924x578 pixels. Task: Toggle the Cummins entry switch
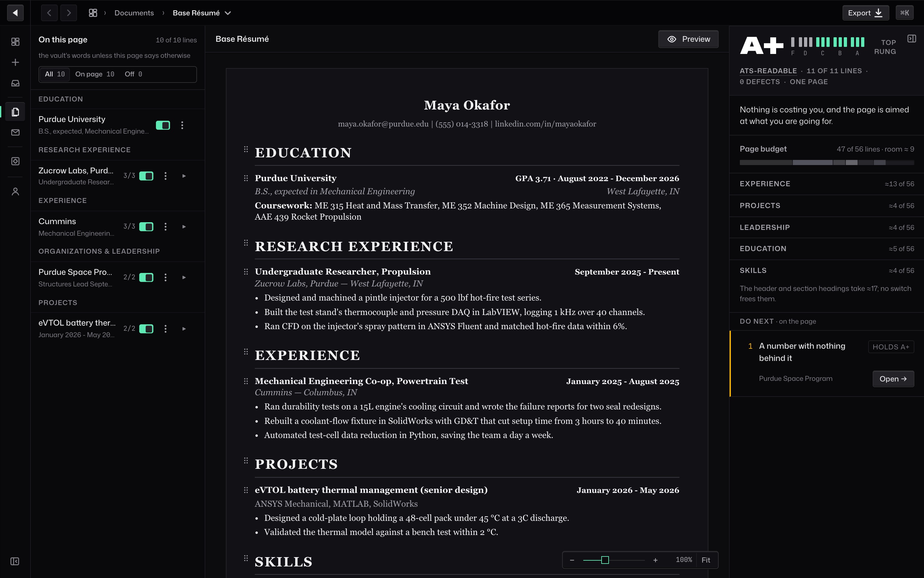click(146, 227)
